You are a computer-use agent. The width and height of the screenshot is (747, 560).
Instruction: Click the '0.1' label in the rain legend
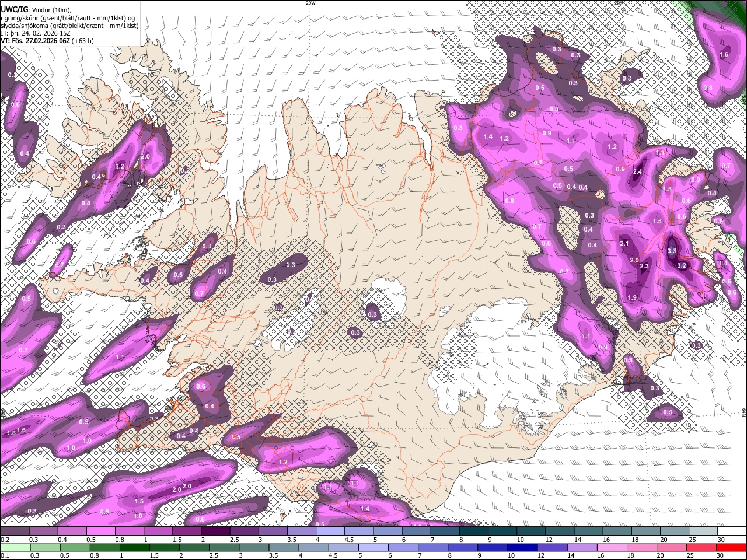coord(6,555)
